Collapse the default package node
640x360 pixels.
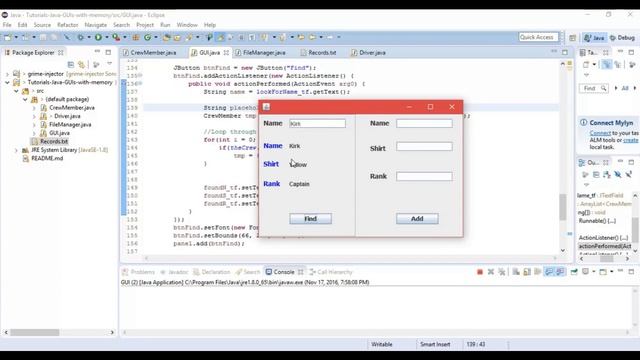coord(25,99)
